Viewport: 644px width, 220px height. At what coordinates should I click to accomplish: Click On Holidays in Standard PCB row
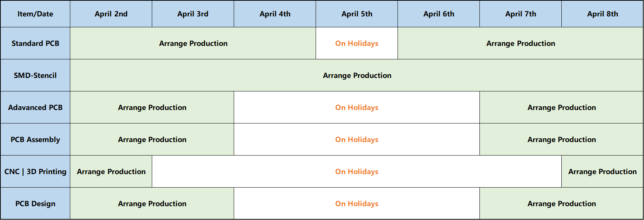click(357, 43)
